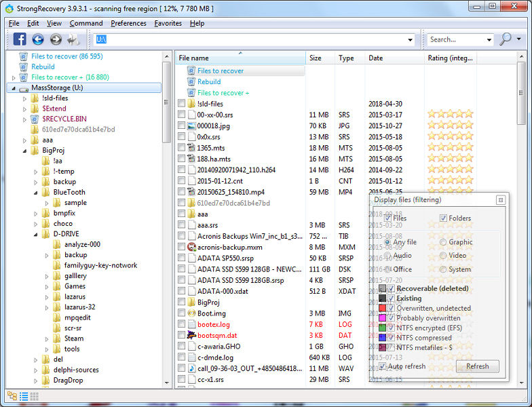Click the $RECYCLE.BIN recycle icon in tree
532x407 pixels.
click(x=35, y=119)
